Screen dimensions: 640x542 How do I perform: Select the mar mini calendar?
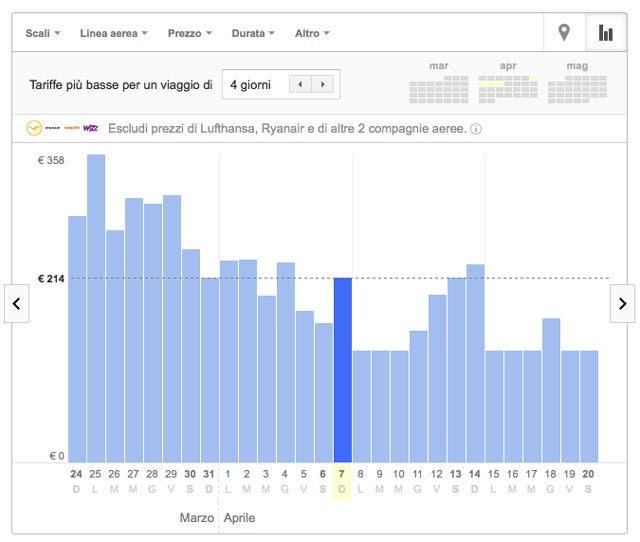pyautogui.click(x=439, y=82)
